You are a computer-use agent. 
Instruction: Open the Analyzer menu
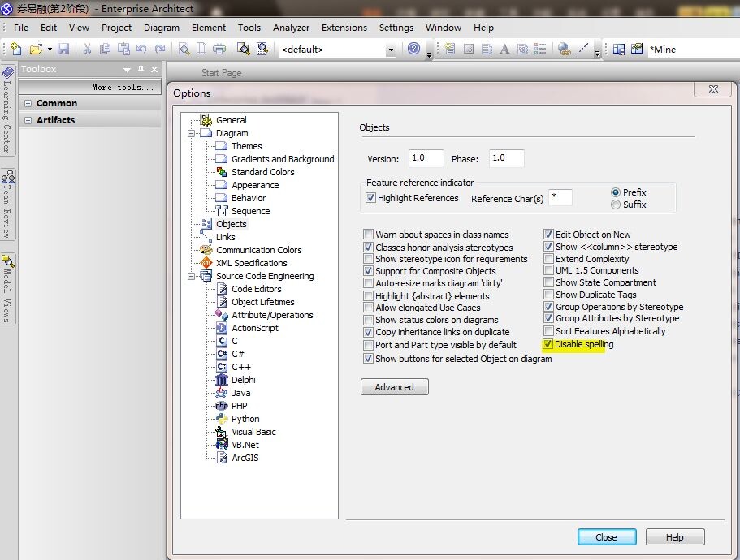click(x=291, y=28)
